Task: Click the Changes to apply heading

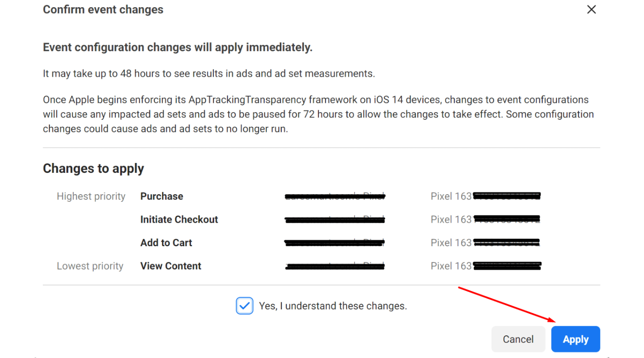Action: pyautogui.click(x=93, y=168)
